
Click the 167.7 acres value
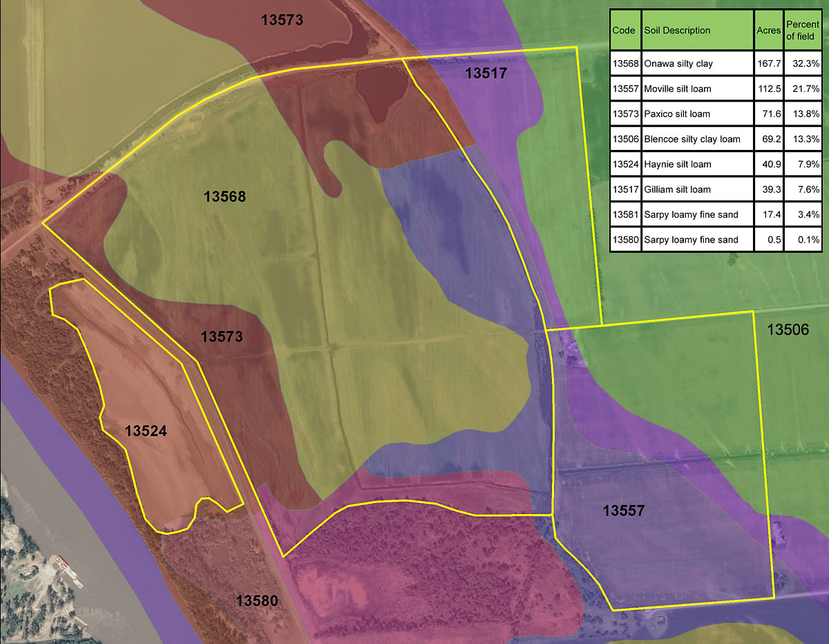pyautogui.click(x=768, y=64)
